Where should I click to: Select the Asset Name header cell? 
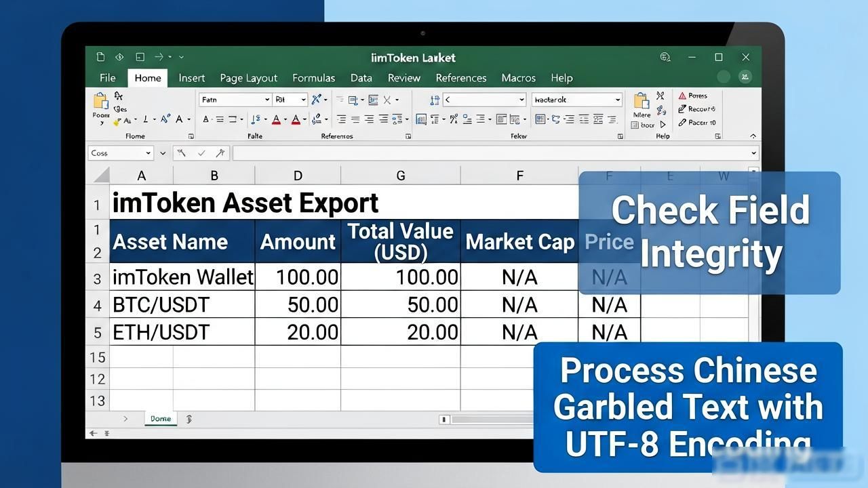pyautogui.click(x=182, y=241)
